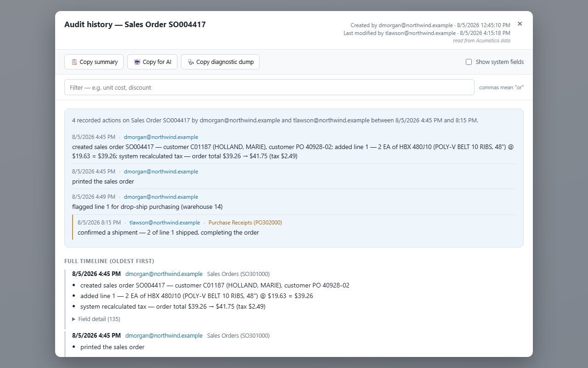Click dmorgan@northwind.example on the 4:49 PM entry

(161, 197)
